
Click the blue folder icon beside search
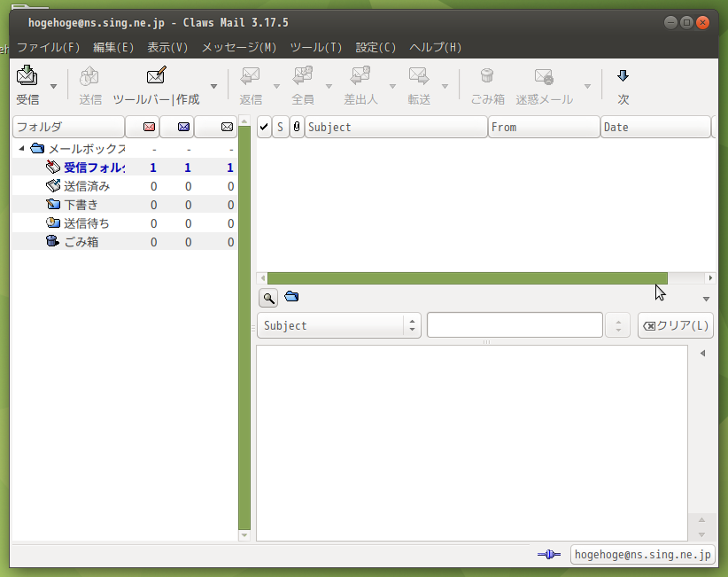point(291,296)
